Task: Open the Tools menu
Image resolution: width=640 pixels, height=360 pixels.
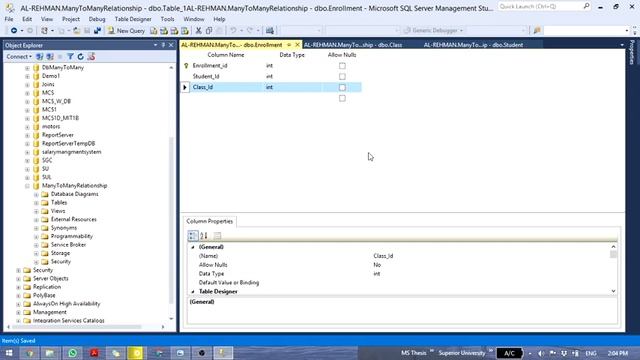Action: click(x=167, y=19)
